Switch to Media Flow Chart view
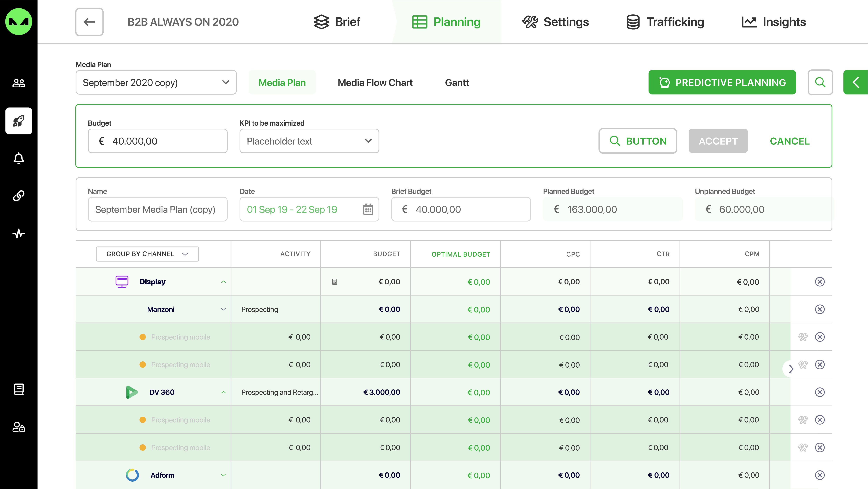 (375, 83)
